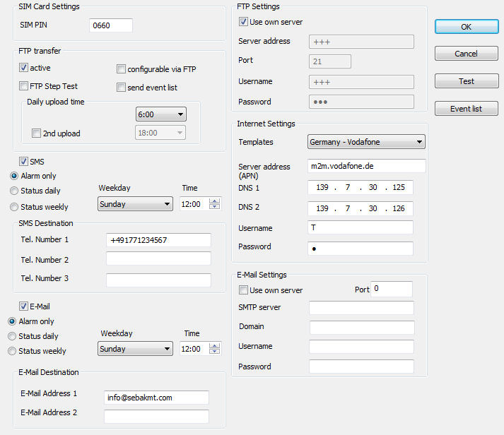Click the SMS Time field showing 12:00

point(194,204)
